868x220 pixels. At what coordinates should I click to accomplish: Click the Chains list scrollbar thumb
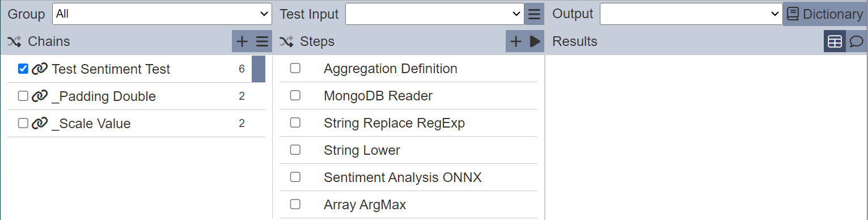pos(259,69)
